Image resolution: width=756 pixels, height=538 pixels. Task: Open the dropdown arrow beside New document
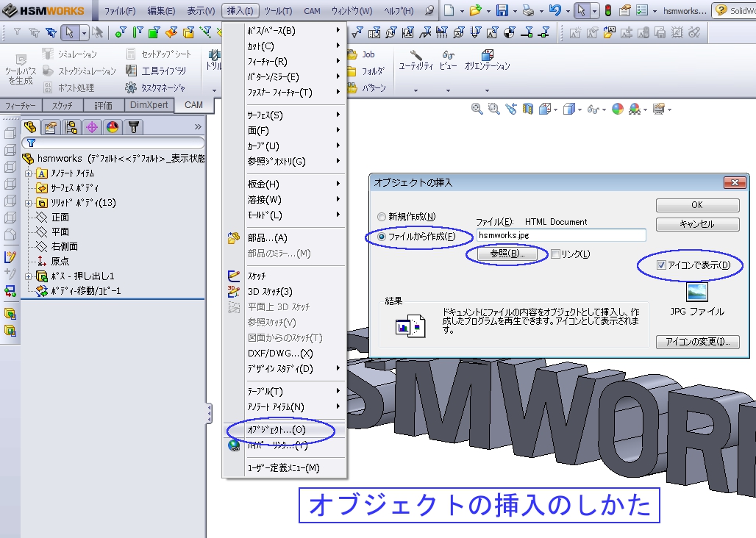tap(462, 10)
